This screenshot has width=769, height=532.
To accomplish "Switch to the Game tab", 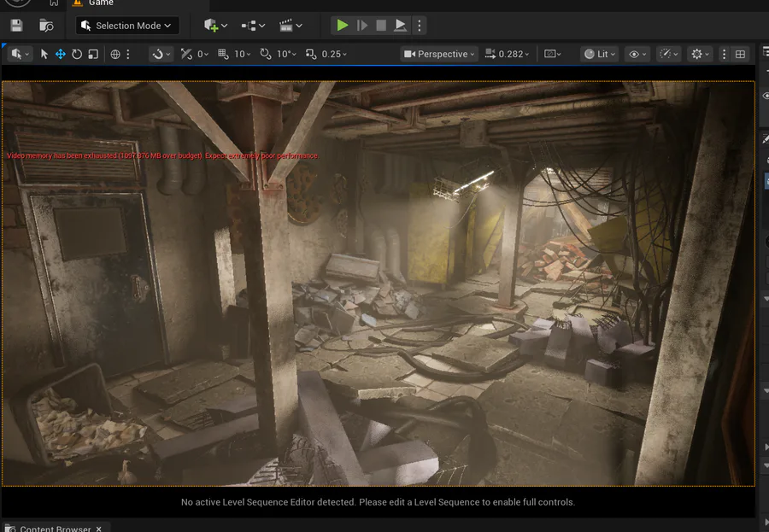I will [x=101, y=3].
